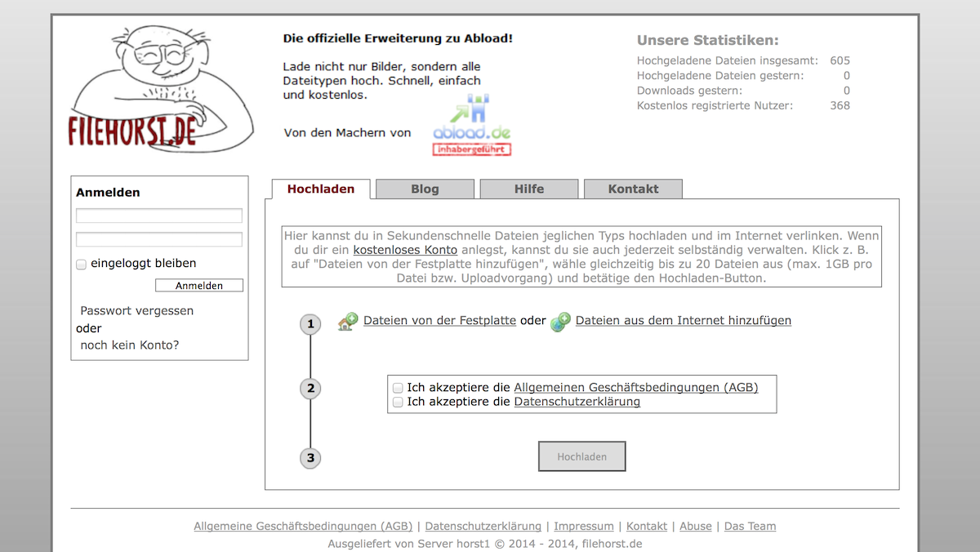Open the Impressum footer link
Screen dimensions: 980x552
click(584, 527)
